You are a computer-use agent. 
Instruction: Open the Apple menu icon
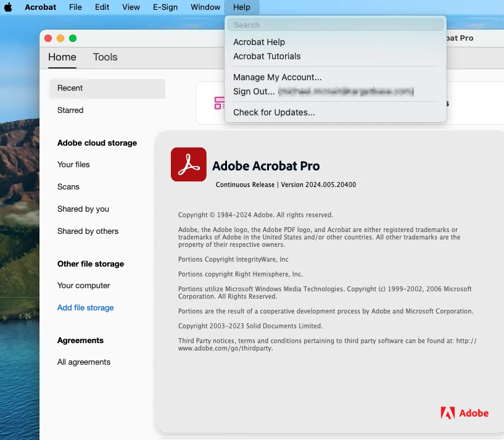click(x=9, y=7)
